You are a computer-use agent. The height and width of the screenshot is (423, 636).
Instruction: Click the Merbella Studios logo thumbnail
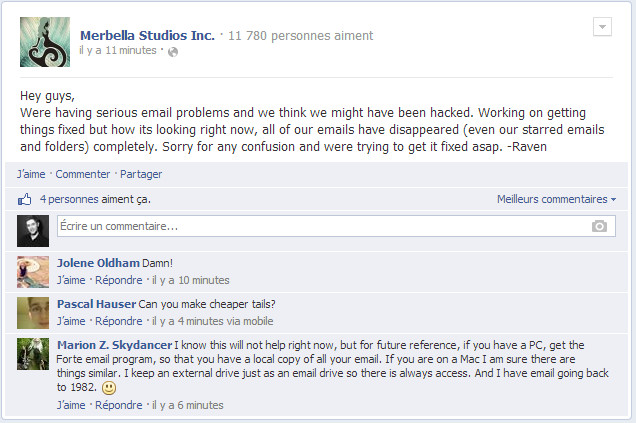(x=45, y=42)
